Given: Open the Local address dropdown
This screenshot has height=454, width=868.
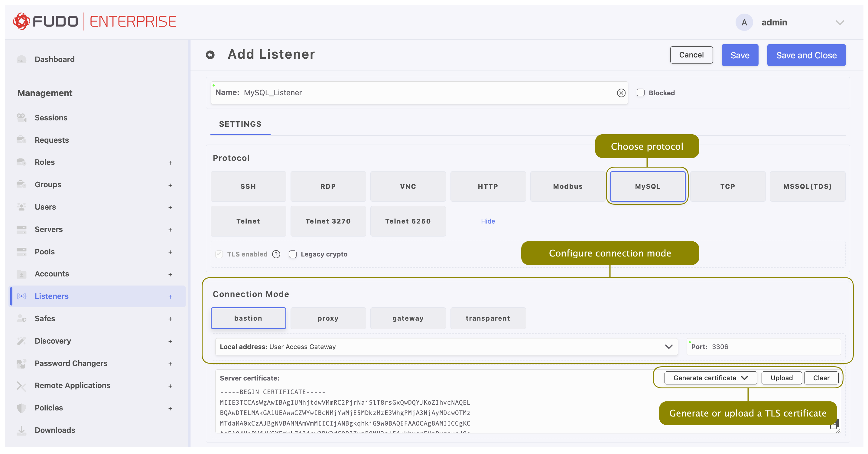Looking at the screenshot, I should point(446,347).
